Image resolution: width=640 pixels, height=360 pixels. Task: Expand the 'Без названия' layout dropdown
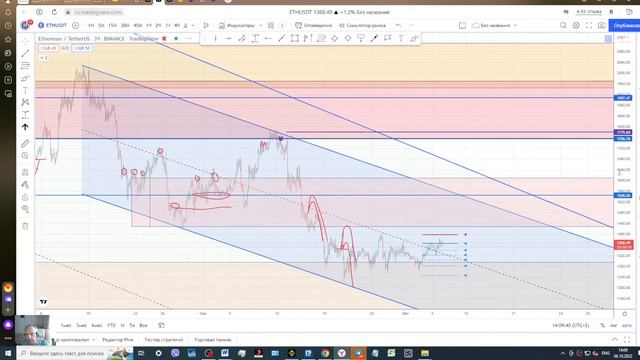[x=516, y=25]
